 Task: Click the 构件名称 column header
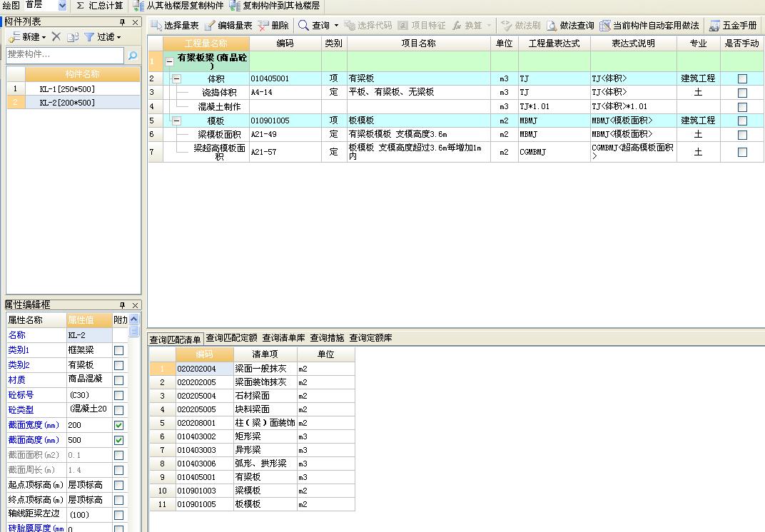[83, 74]
